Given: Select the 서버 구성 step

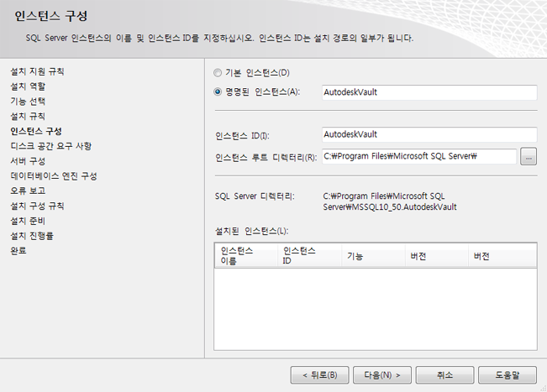Looking at the screenshot, I should click(28, 161).
